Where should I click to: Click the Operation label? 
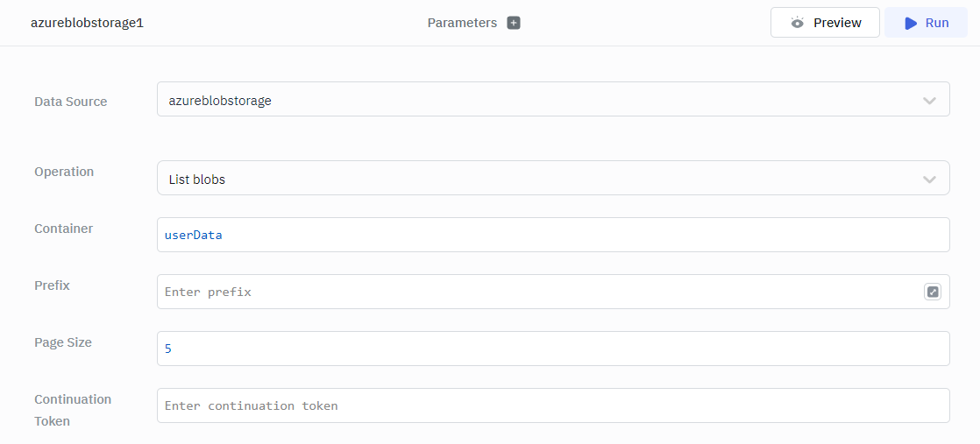point(64,172)
